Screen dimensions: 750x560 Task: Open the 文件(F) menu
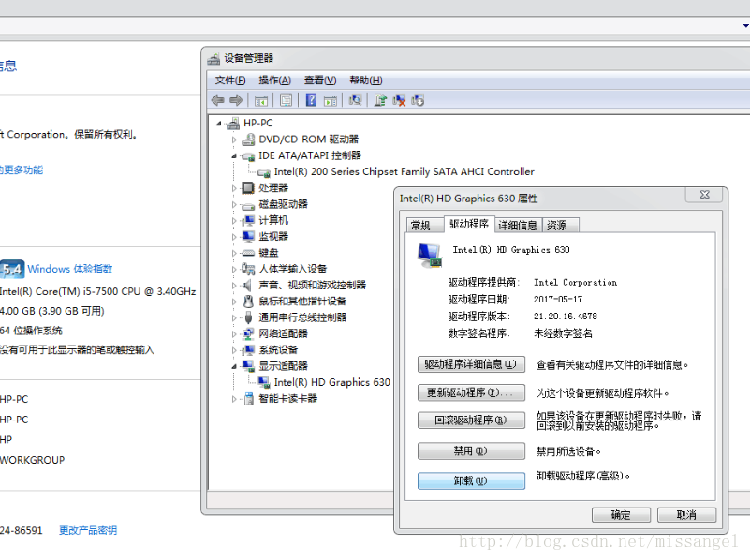click(230, 81)
